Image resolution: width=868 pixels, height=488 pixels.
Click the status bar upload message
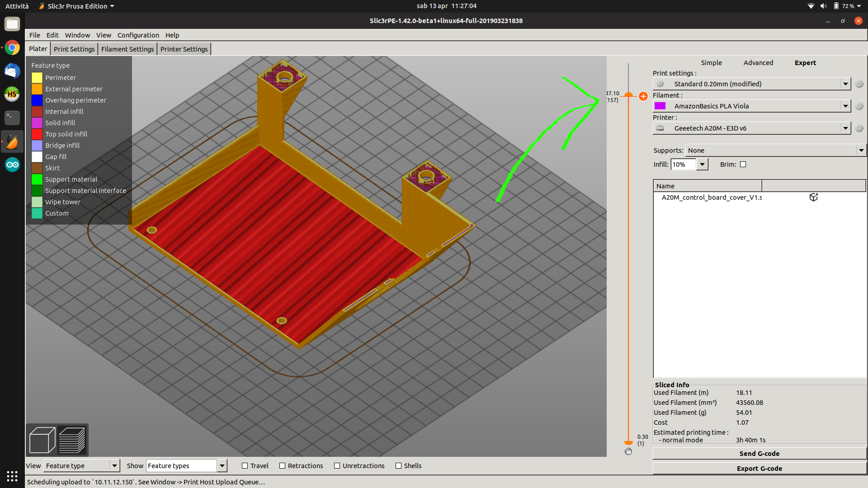pos(146,482)
